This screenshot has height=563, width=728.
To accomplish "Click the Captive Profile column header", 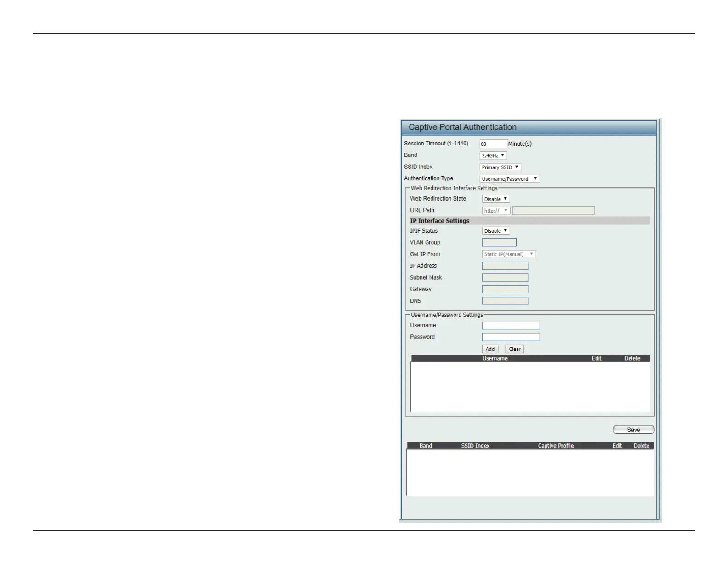I will pos(556,446).
